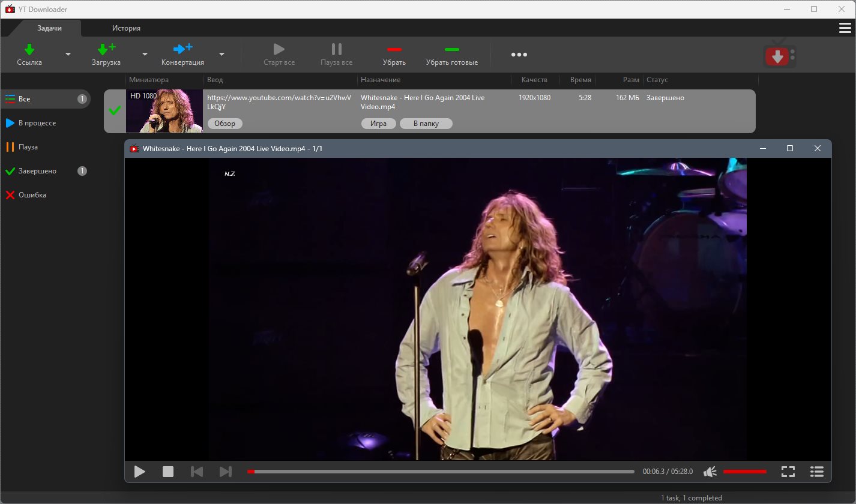856x504 pixels.
Task: Click the red Убрать remove icon
Action: tap(394, 49)
